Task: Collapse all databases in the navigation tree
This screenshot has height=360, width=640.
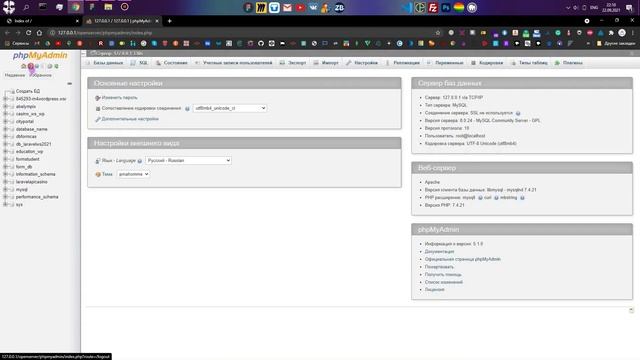Action: (x=69, y=83)
